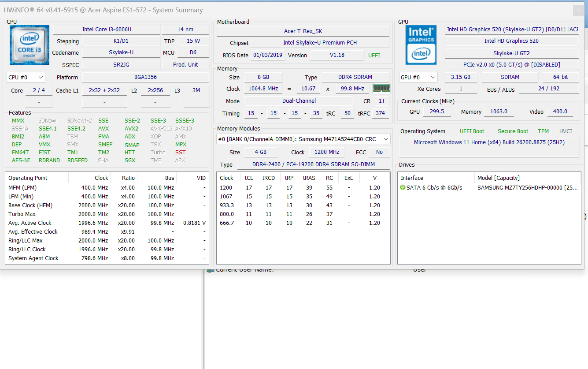
Task: Expand the memory module BANK 0 dropdown
Action: point(304,139)
